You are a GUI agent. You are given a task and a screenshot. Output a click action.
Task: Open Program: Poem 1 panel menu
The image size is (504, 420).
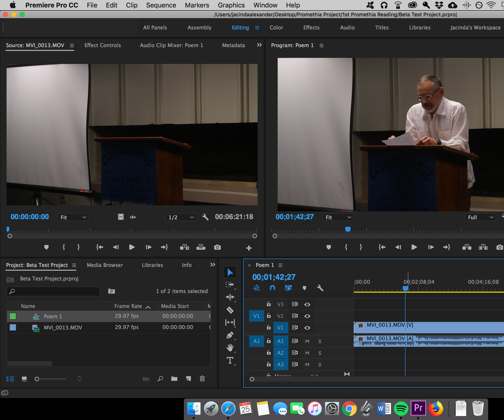point(322,45)
